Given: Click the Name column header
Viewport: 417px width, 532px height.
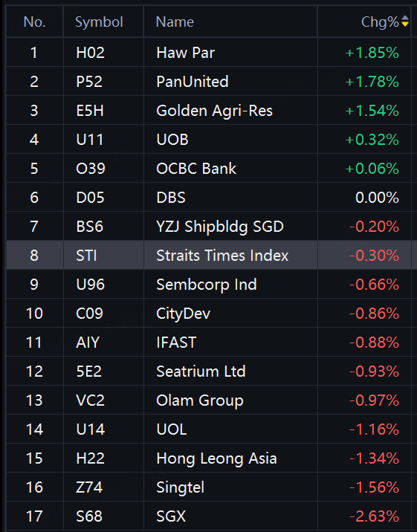Looking at the screenshot, I should click(175, 22).
